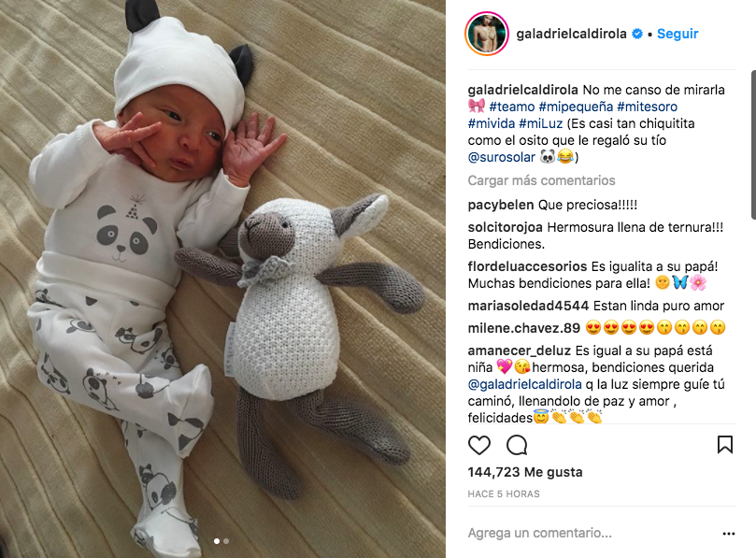The height and width of the screenshot is (558, 756).
Task: Open pacybelen commenter profile
Action: pos(501,205)
